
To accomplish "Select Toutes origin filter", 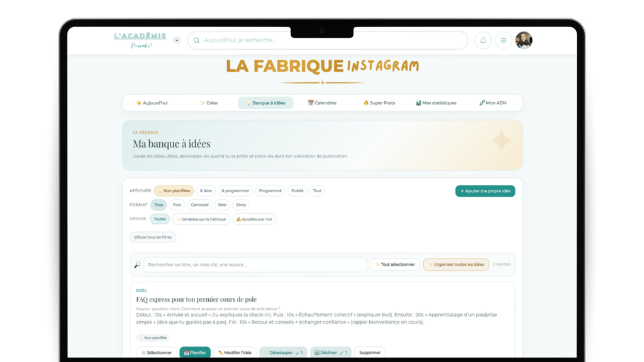I will click(x=160, y=219).
